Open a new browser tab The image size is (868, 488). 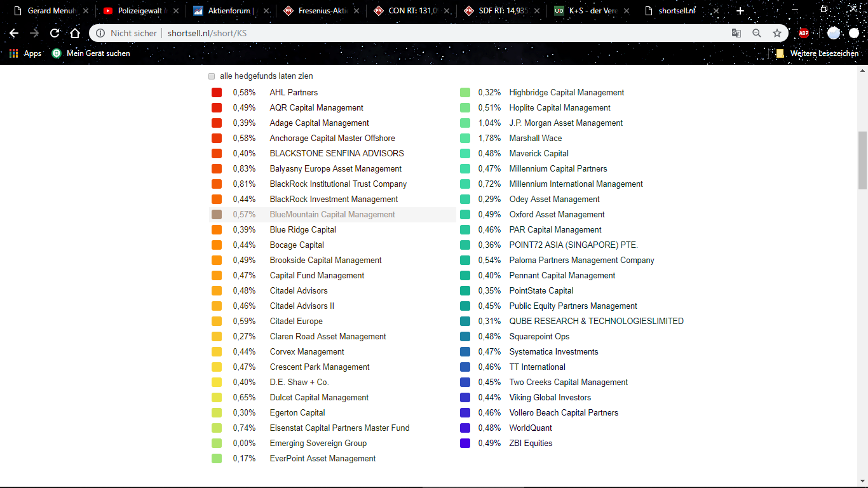[x=740, y=11]
